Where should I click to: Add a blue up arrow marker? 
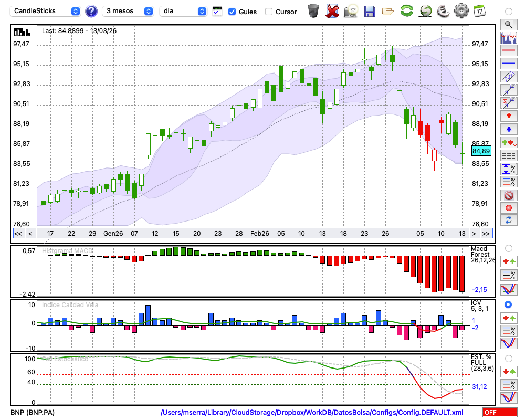pos(509,129)
